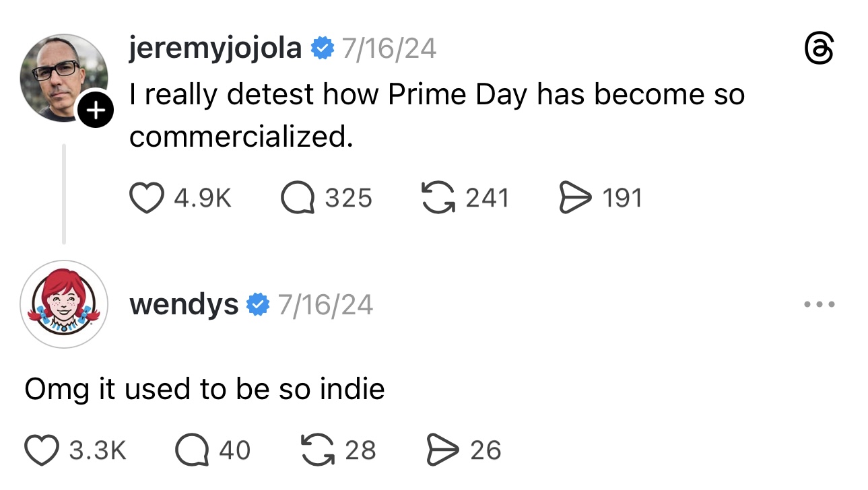
Task: Open the wendys username link
Action: click(184, 304)
